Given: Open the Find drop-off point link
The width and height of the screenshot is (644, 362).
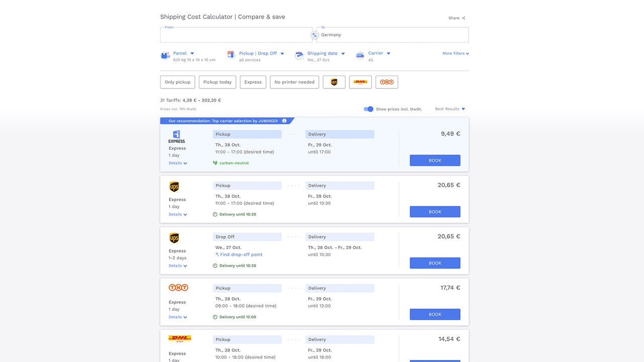Looking at the screenshot, I should pos(239,254).
